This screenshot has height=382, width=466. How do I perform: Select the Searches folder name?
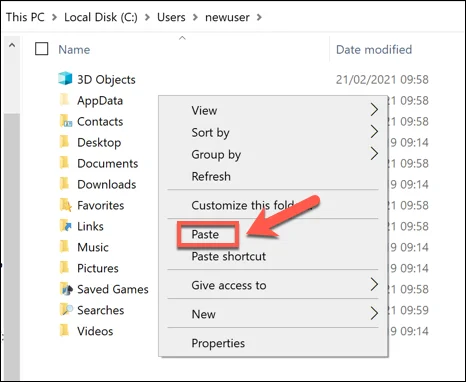pos(101,310)
